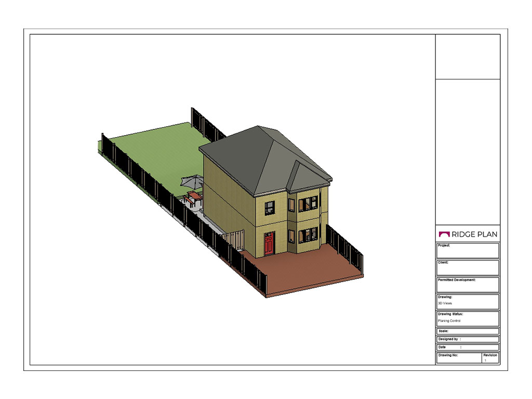The width and height of the screenshot is (532, 399).
Task: Click the upper floor bay window
Action: (308, 203)
